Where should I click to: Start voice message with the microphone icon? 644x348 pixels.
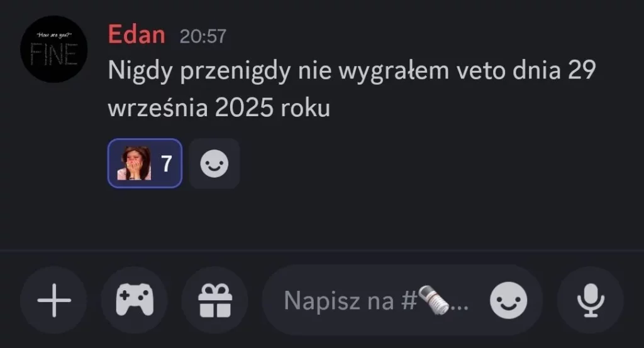591,300
